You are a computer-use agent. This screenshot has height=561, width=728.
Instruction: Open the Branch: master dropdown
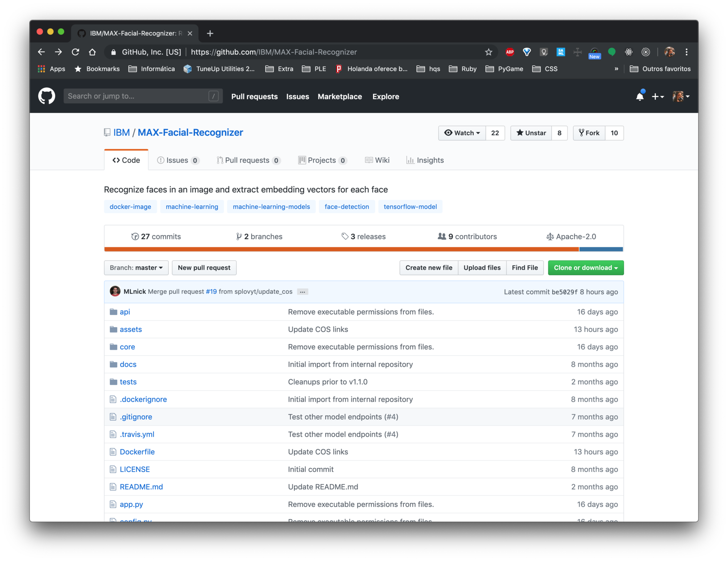pos(136,268)
